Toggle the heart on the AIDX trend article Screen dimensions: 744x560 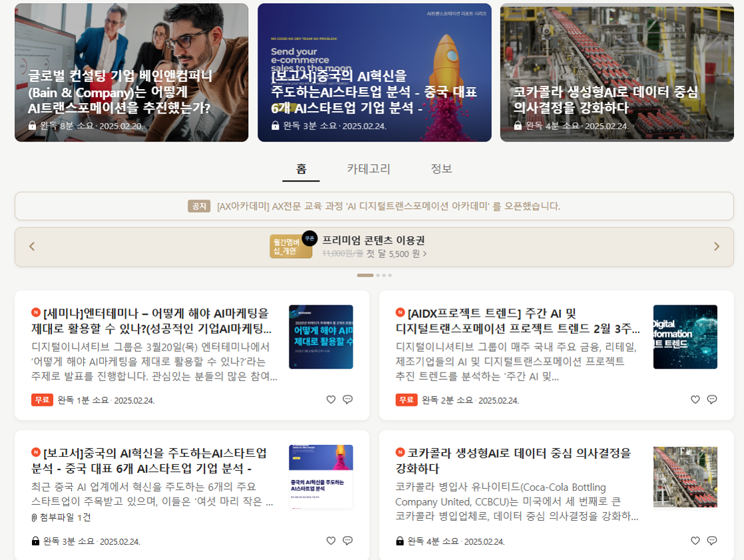tap(695, 400)
